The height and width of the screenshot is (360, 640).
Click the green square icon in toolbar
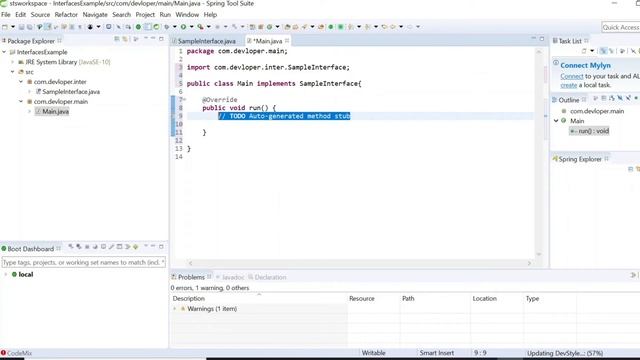(x=340, y=27)
